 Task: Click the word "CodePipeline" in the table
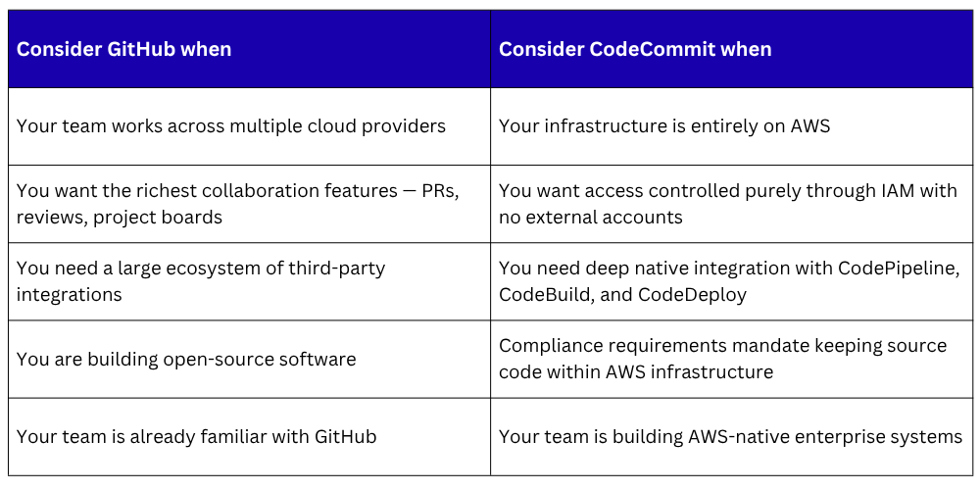tap(899, 269)
